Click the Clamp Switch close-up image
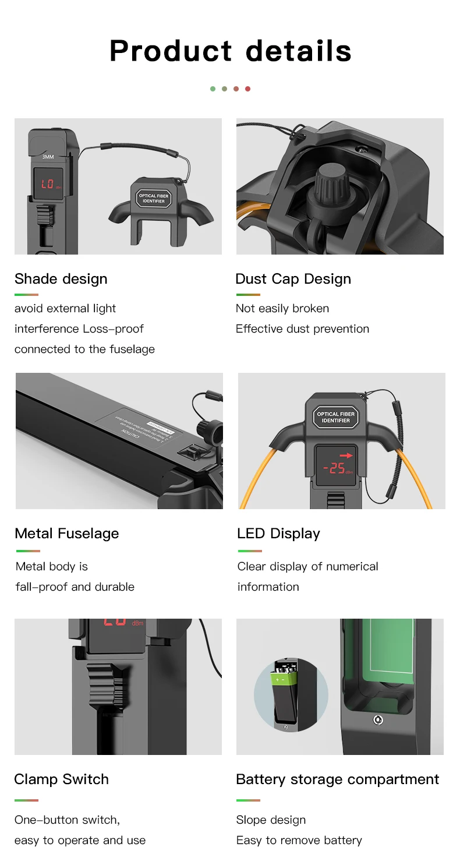This screenshot has width=460, height=868. (x=118, y=687)
